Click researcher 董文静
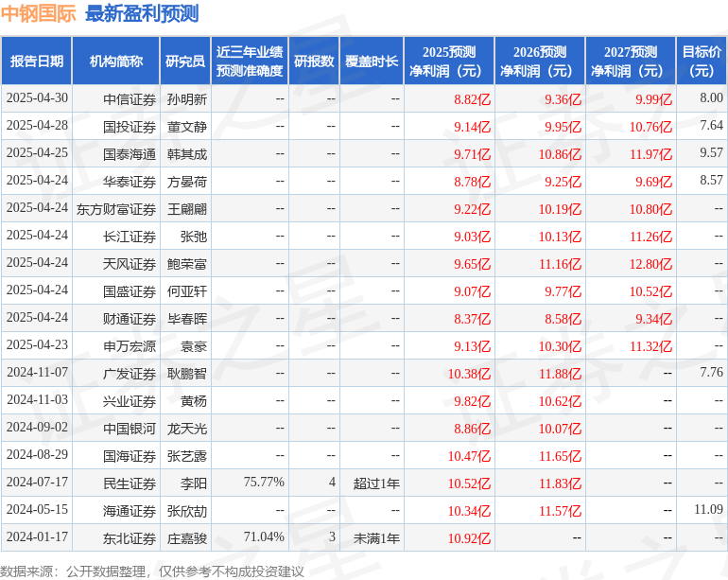Viewport: 728px width, 580px height. tap(187, 127)
